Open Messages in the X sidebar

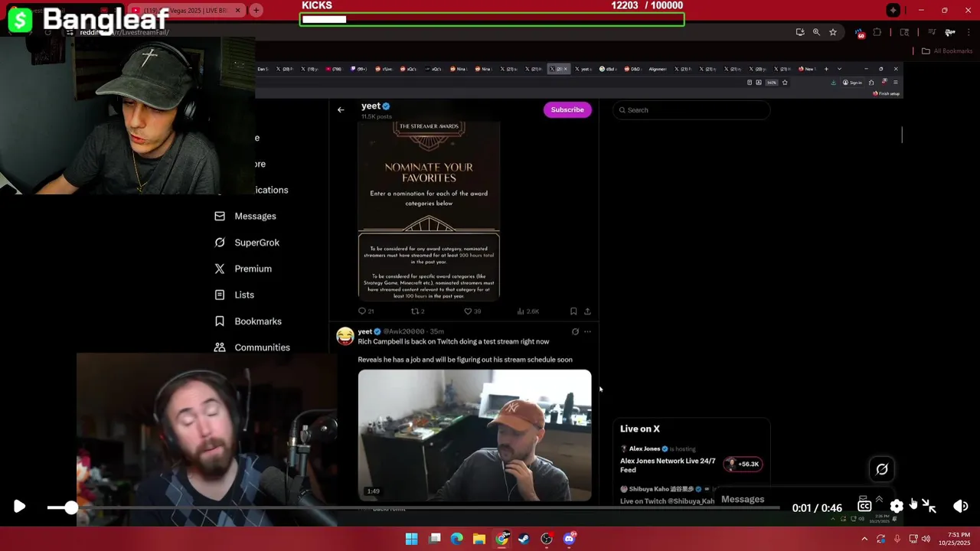point(245,216)
